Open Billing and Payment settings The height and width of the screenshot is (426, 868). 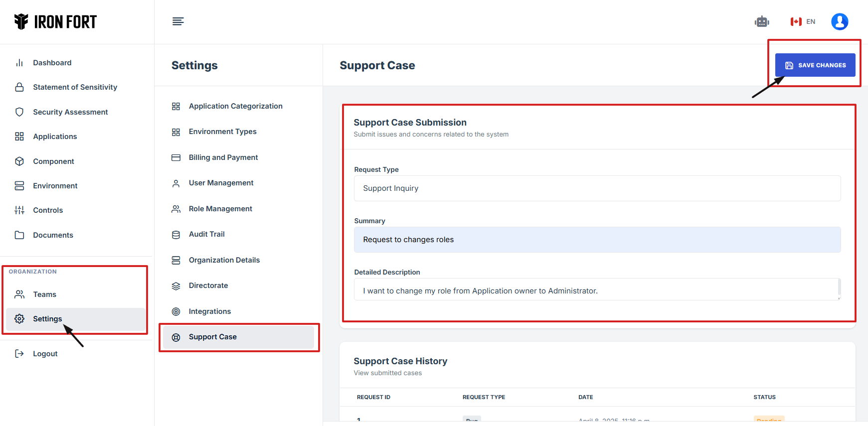(223, 157)
